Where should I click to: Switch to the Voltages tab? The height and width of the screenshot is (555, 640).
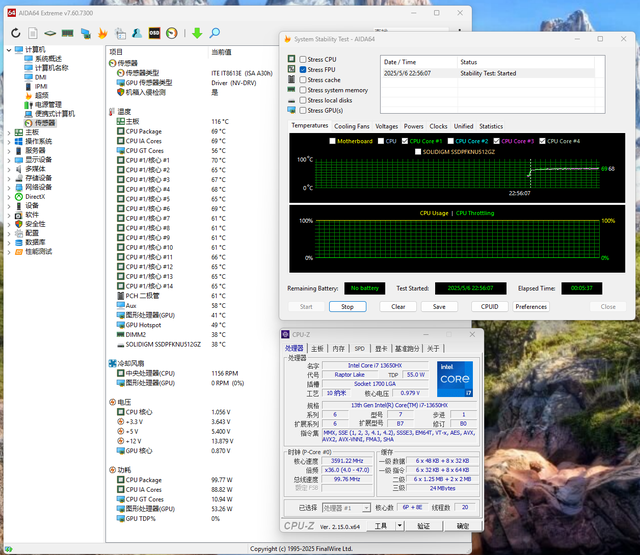tap(387, 127)
